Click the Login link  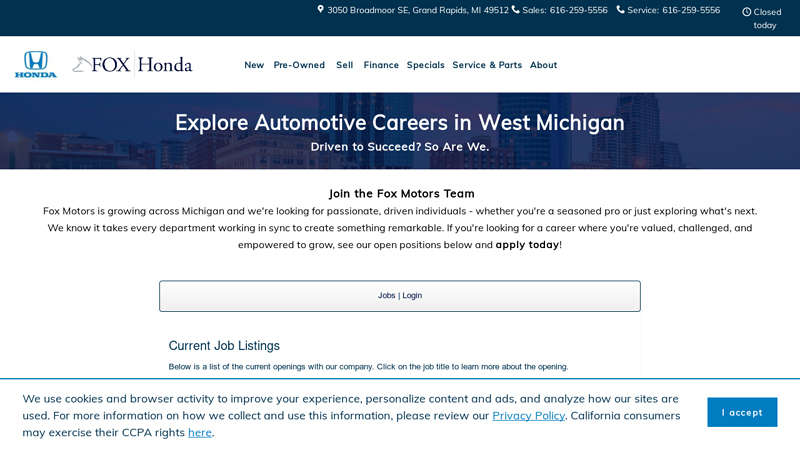(x=412, y=295)
